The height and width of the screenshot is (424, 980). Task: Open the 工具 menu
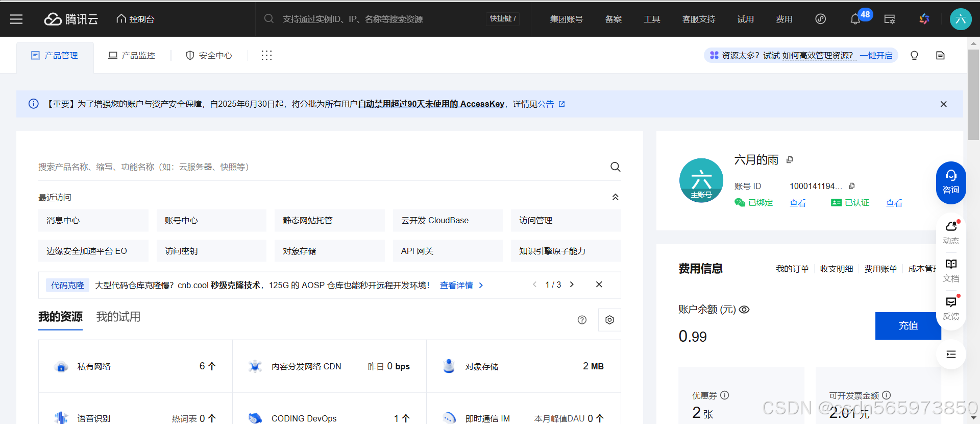(652, 19)
